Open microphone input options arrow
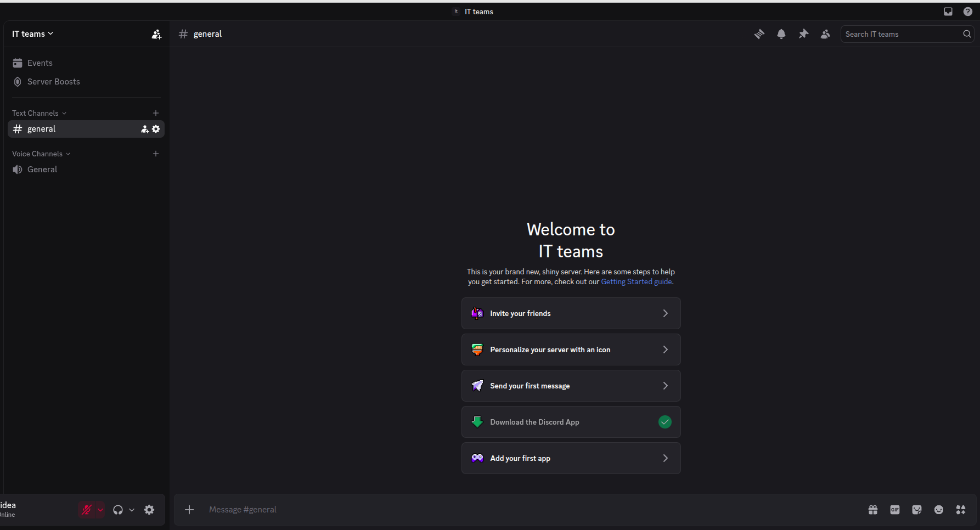This screenshot has width=980, height=530. (100, 510)
